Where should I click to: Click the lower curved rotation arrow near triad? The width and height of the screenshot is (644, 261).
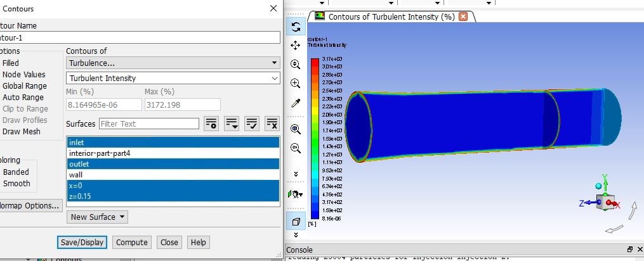click(x=614, y=229)
